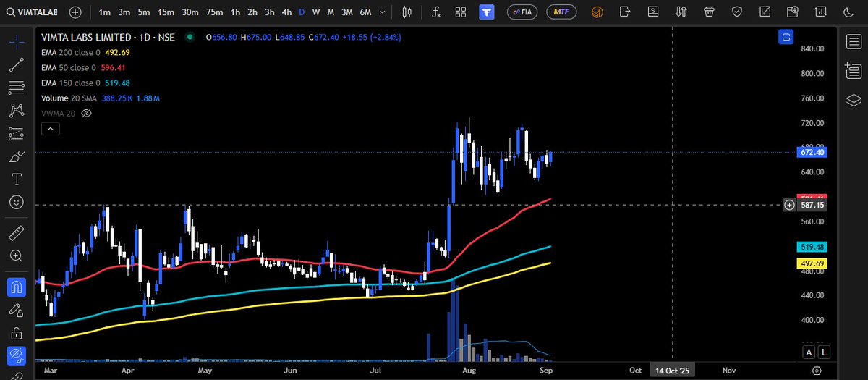Show the hidden VWMA 20 indicator
The height and width of the screenshot is (380, 868).
coord(87,114)
